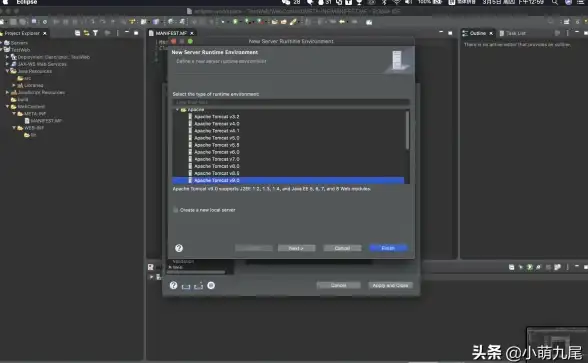Viewport: 588px width, 363px height.
Task: Click export preferences icon in Preferences window
Action: [x=198, y=286]
